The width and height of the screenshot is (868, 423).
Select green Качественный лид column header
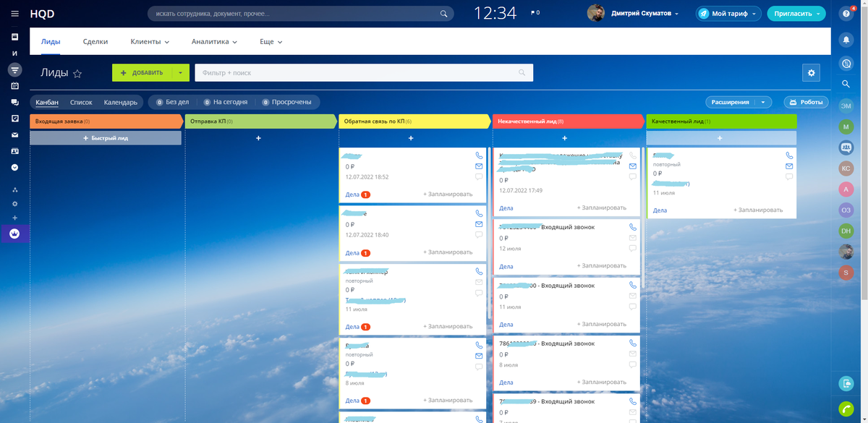click(721, 121)
